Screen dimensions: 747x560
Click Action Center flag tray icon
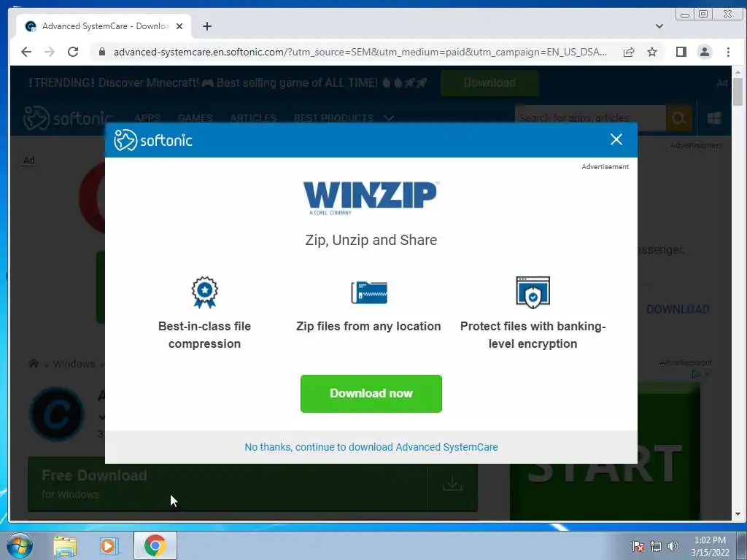(x=638, y=546)
